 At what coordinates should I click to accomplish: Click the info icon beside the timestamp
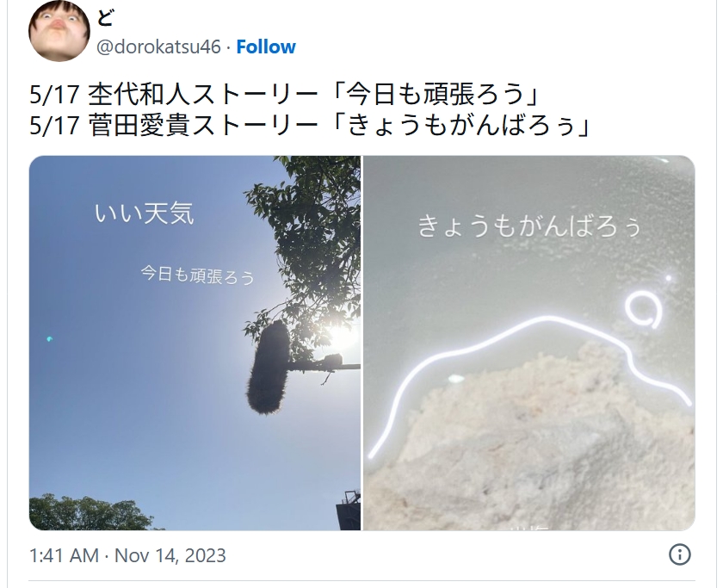(x=680, y=554)
